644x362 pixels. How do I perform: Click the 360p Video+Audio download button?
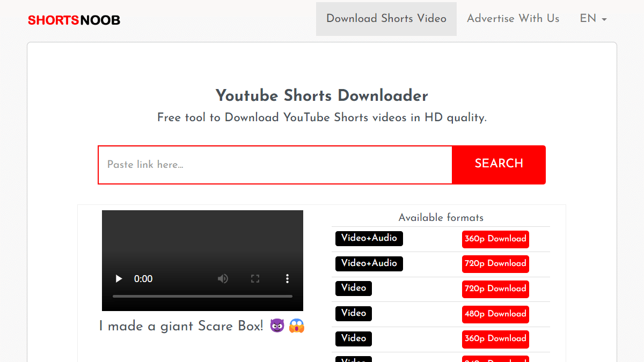(495, 239)
